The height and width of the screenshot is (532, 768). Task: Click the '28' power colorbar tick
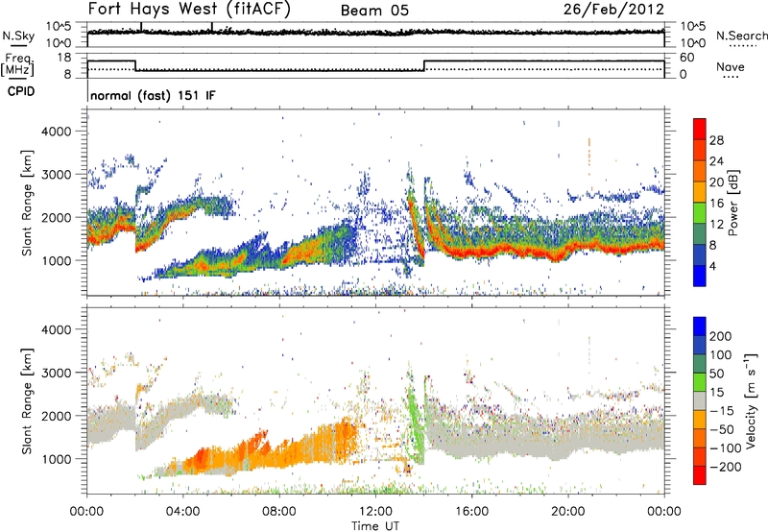click(716, 140)
